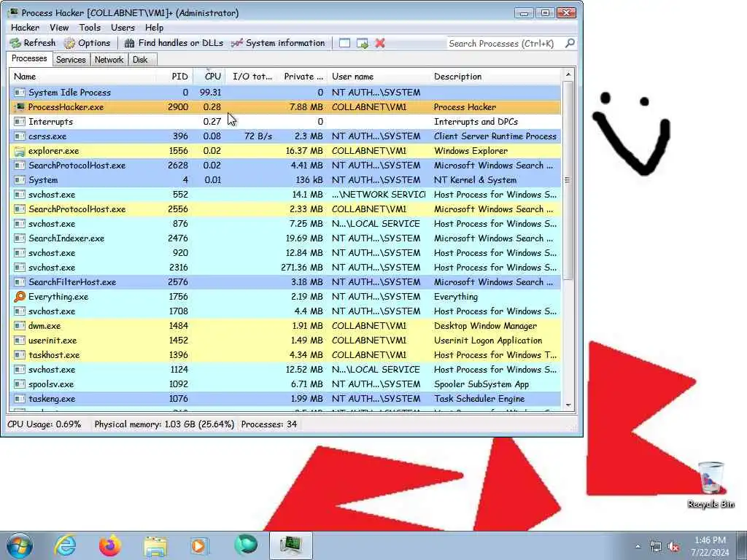Click the muted volume tray icon
Screen dimensions: 747x560
tap(673, 547)
